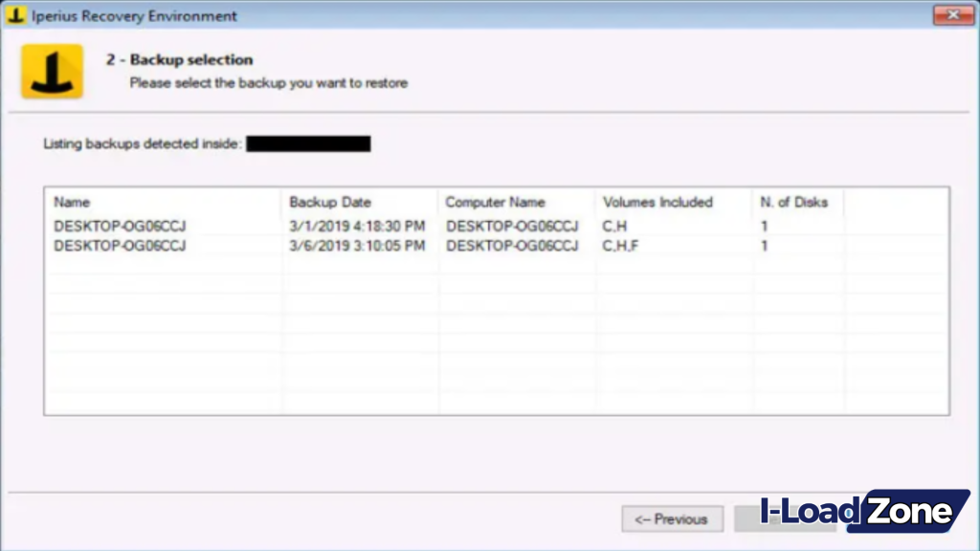Click disk count in the C,H row
Image resolution: width=980 pixels, height=551 pixels.
(764, 226)
